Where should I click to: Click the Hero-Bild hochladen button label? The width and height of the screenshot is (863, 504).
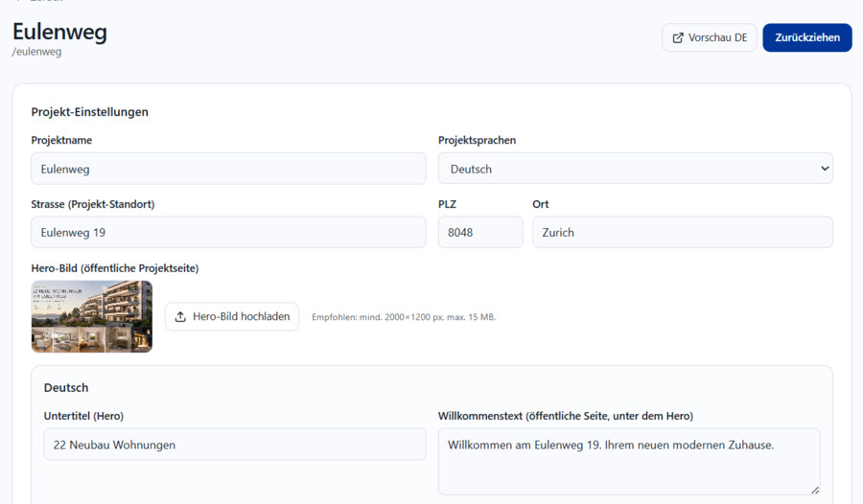click(241, 317)
